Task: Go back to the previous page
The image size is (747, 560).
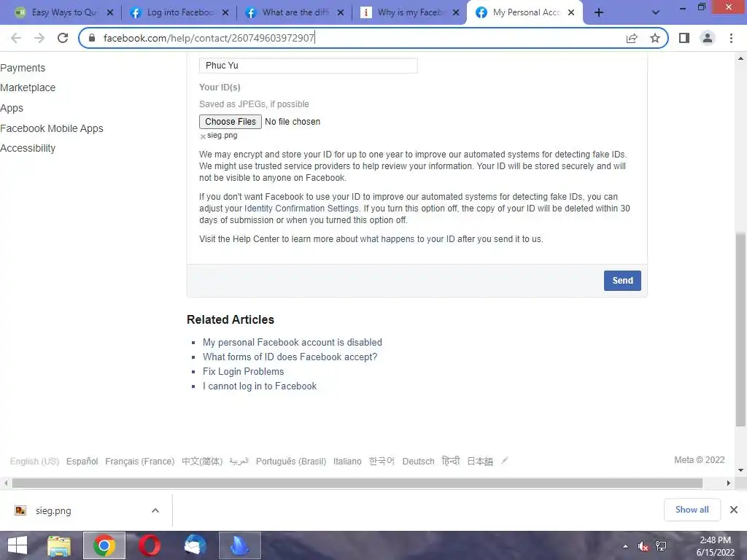Action: (x=16, y=38)
